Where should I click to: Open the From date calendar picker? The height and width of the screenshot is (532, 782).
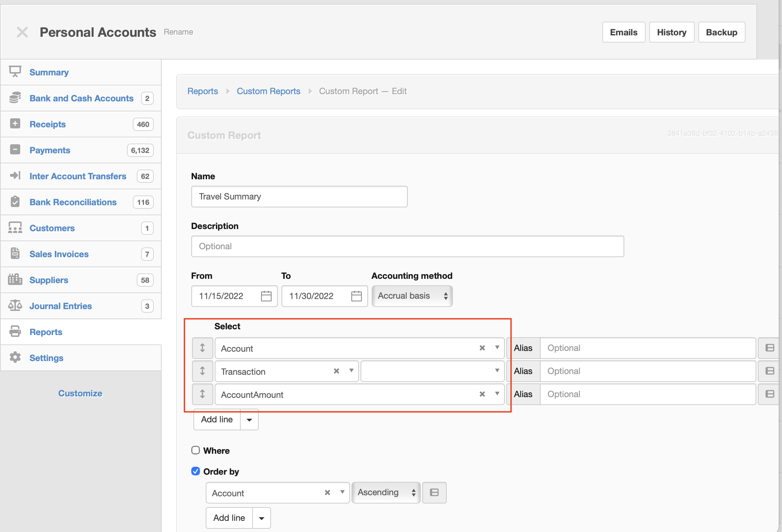pyautogui.click(x=266, y=296)
